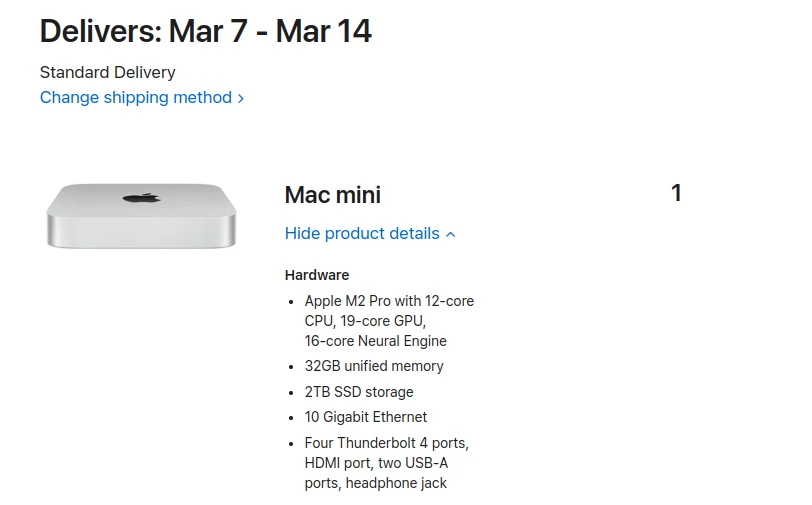
Task: Select the Apple M2 Pro 12-core spec line
Action: click(389, 301)
